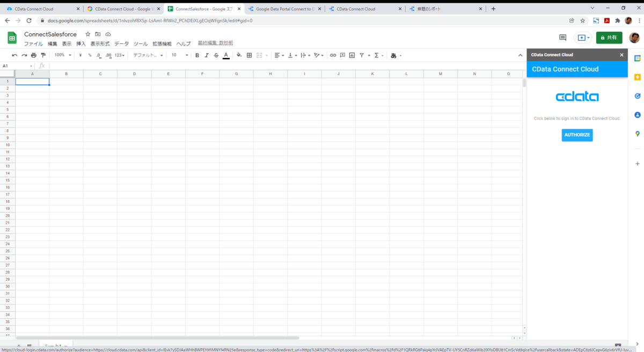
Task: Open the ツール menu
Action: pyautogui.click(x=141, y=44)
